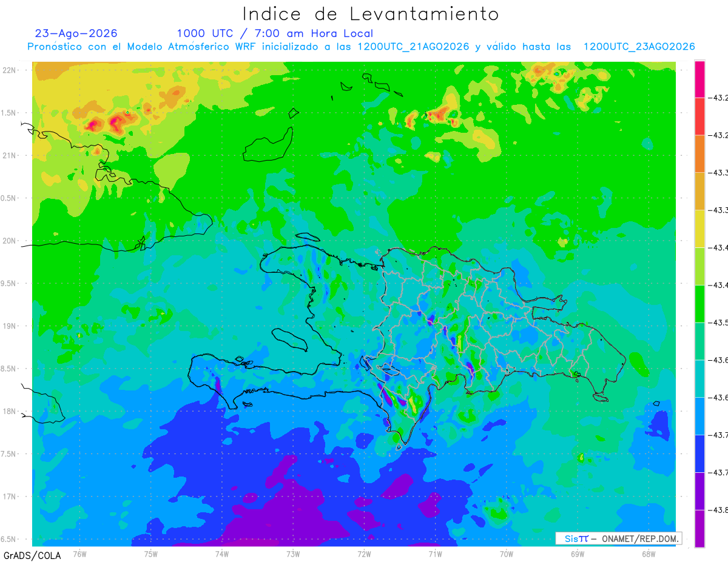Click the "69W" longitude label
This screenshot has width=728, height=562.
coord(578,554)
